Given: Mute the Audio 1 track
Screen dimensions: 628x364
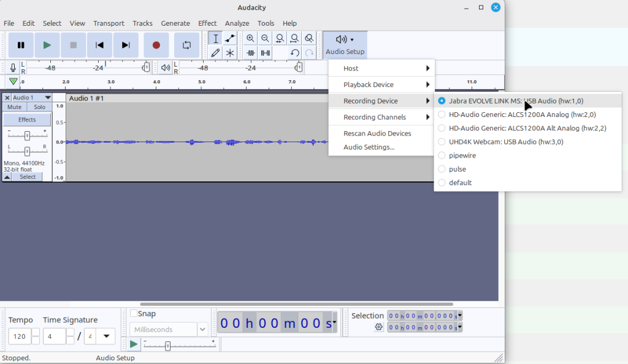Looking at the screenshot, I should tap(15, 107).
